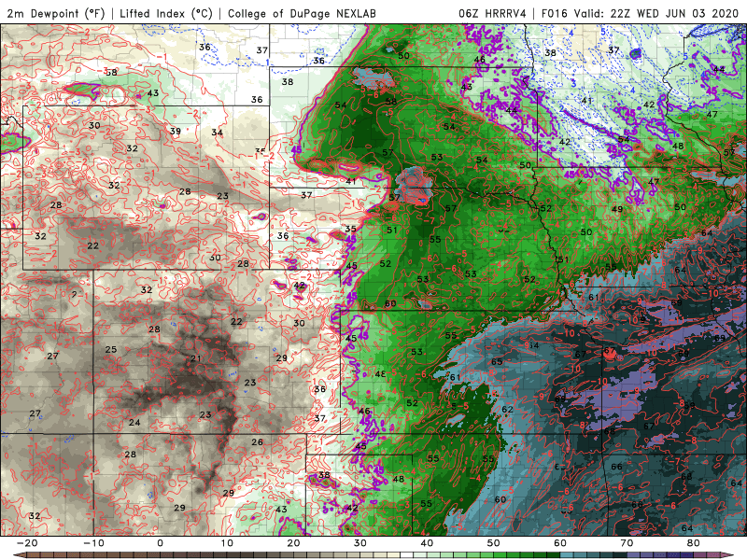Click the dewpoint value 21 on the map
Viewport: 747px width, 560px height.
[196, 358]
